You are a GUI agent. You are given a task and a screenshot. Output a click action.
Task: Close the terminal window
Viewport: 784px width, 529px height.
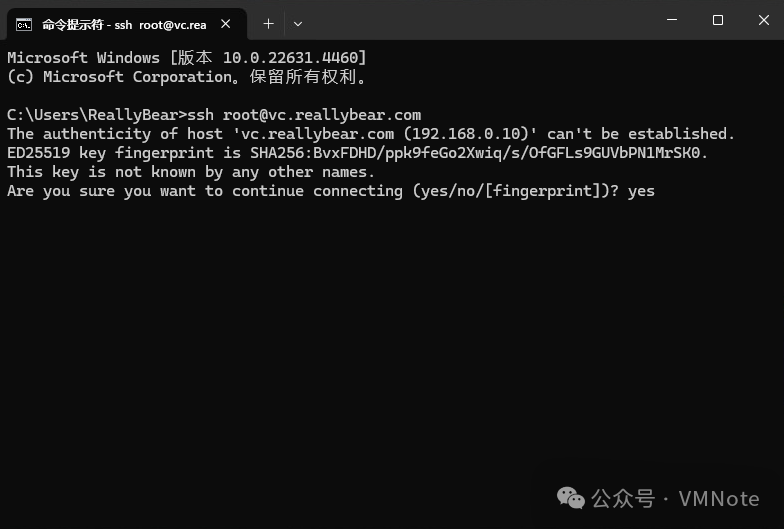click(x=763, y=20)
